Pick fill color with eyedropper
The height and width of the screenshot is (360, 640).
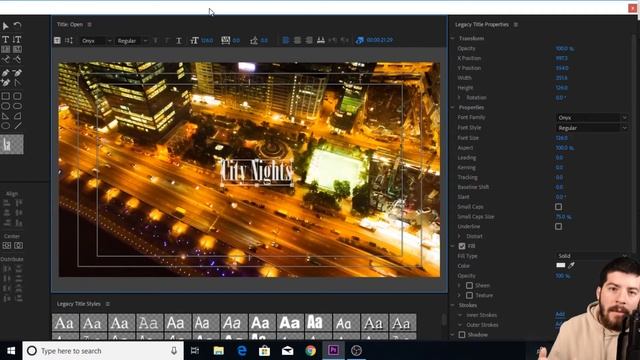tap(571, 265)
